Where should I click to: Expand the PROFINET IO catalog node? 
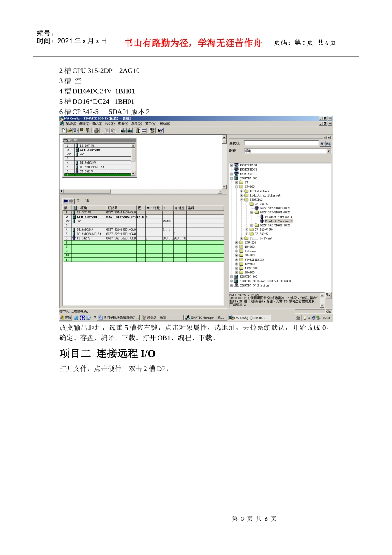point(231,174)
